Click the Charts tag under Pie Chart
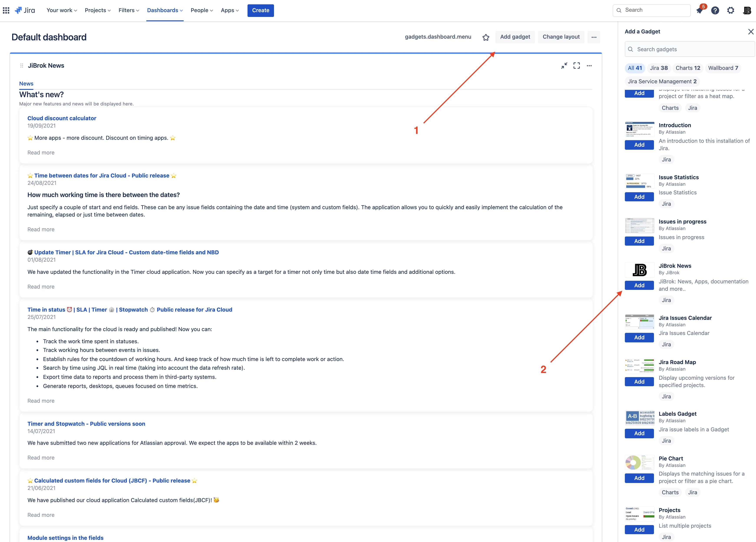 (x=670, y=492)
